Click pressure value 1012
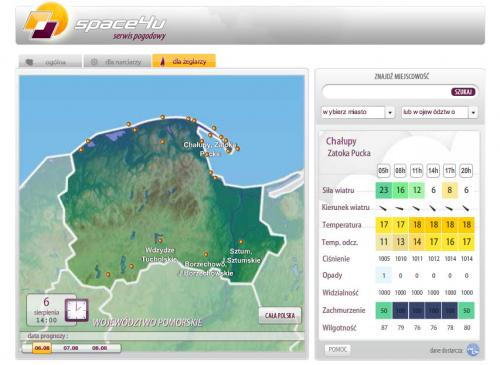The height and width of the screenshot is (365, 500). coord(433,259)
